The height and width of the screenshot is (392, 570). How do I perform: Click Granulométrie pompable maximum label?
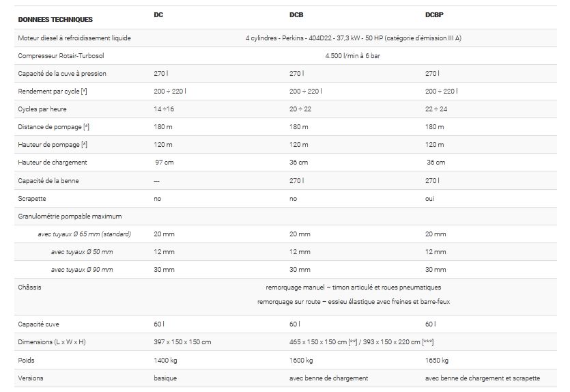(x=70, y=216)
